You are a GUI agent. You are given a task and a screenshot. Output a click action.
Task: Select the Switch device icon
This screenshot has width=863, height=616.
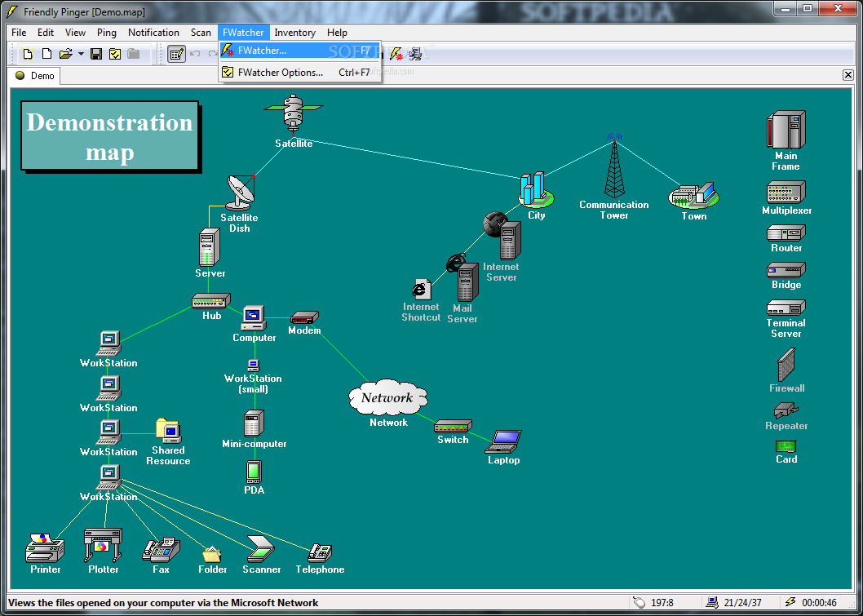453,426
